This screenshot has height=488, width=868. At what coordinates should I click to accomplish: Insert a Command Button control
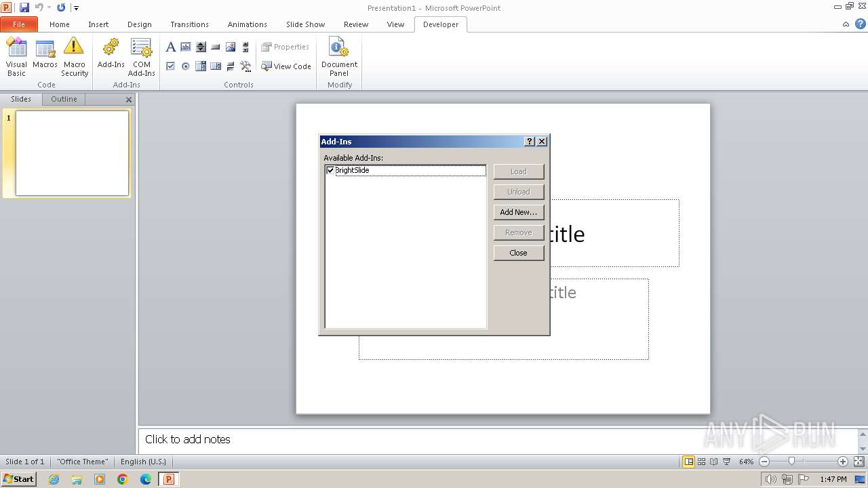click(216, 47)
